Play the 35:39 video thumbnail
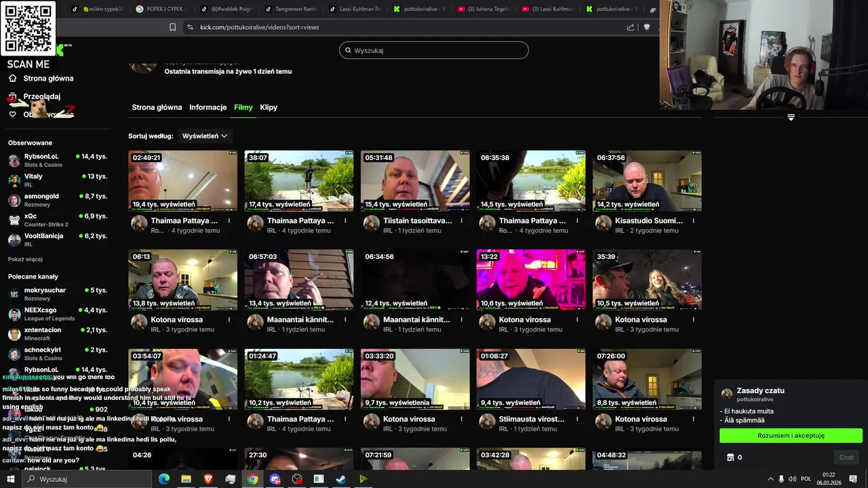This screenshot has height=488, width=868. (647, 280)
